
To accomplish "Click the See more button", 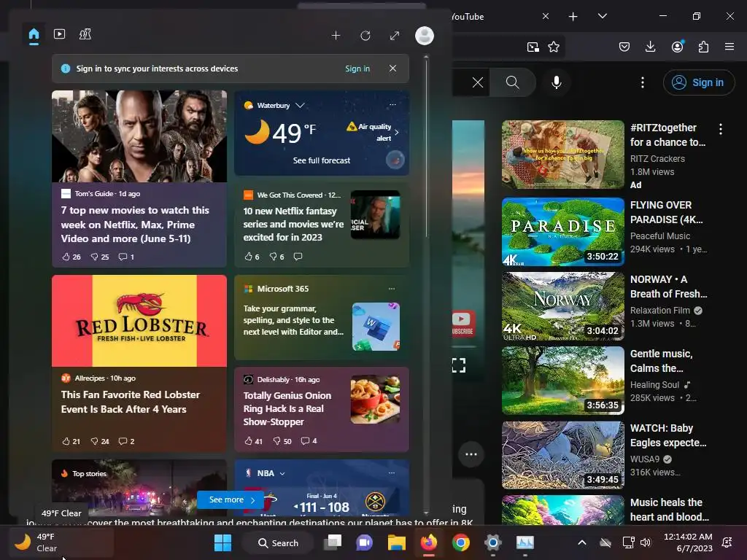I will [230, 499].
